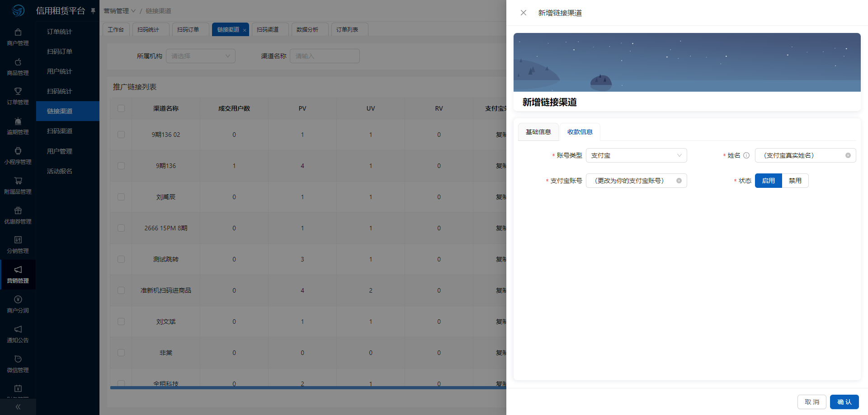Screen dimensions: 868x415
Task: Open 商户管理 sidebar icon
Action: (18, 32)
